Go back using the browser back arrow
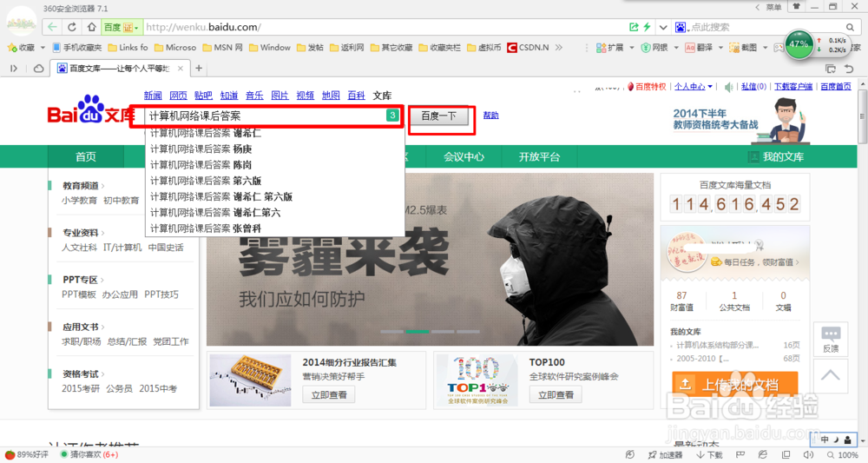This screenshot has height=463, width=868. (52, 27)
